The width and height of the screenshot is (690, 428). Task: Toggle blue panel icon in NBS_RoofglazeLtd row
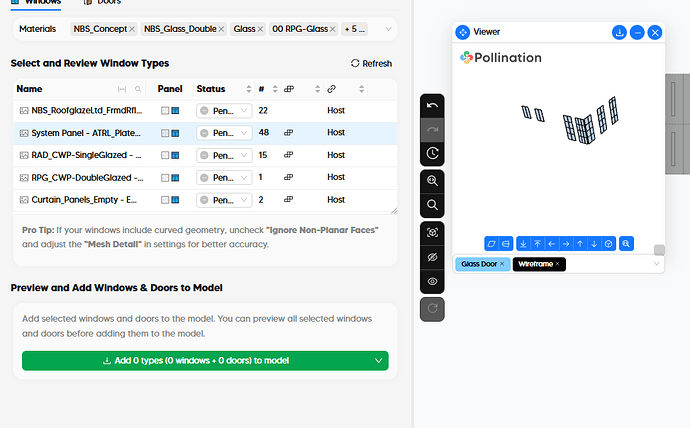[175, 111]
